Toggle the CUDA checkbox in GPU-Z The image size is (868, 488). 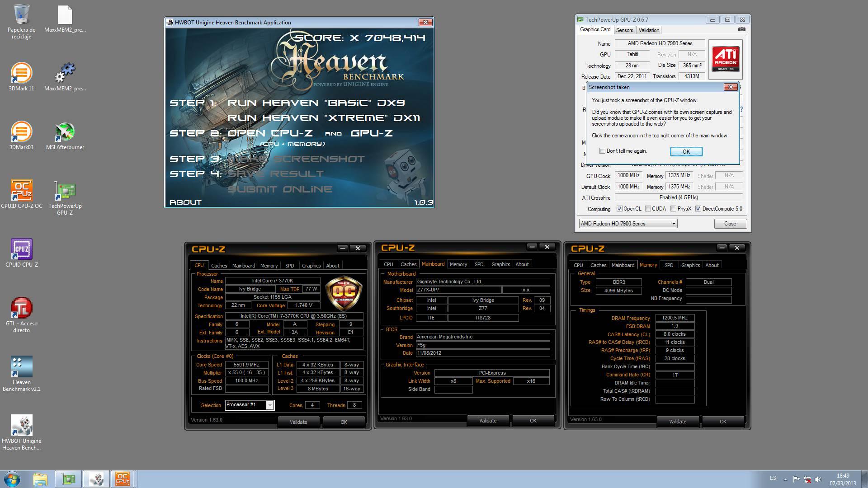click(x=648, y=209)
